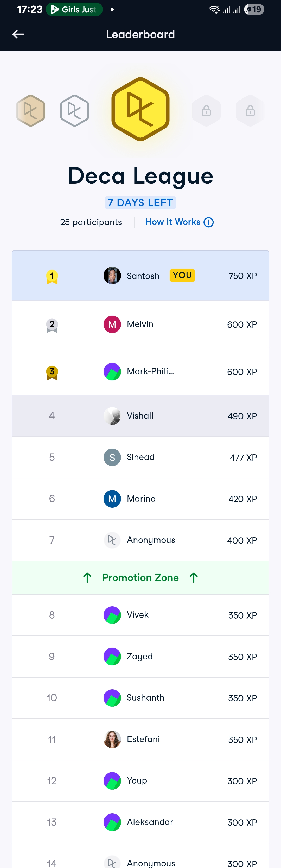This screenshot has height=868, width=281.
Task: Select the Anonymous avatar at rank 7
Action: tap(112, 540)
